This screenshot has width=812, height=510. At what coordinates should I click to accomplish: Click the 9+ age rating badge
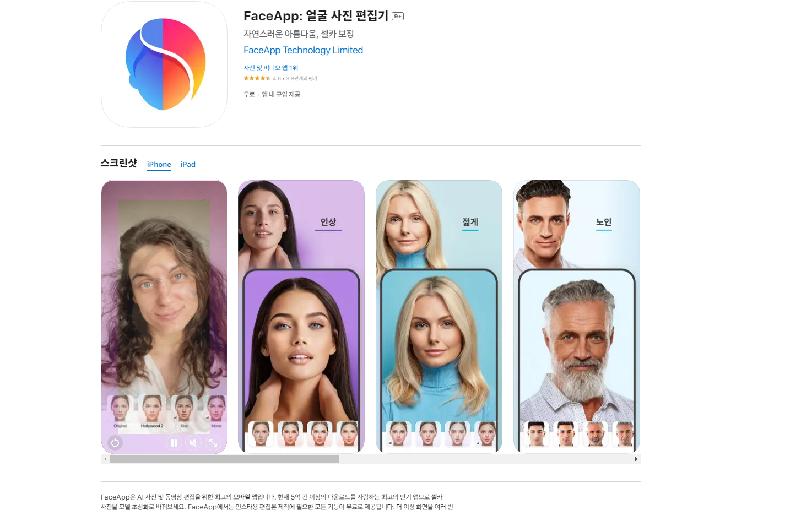pos(398,17)
